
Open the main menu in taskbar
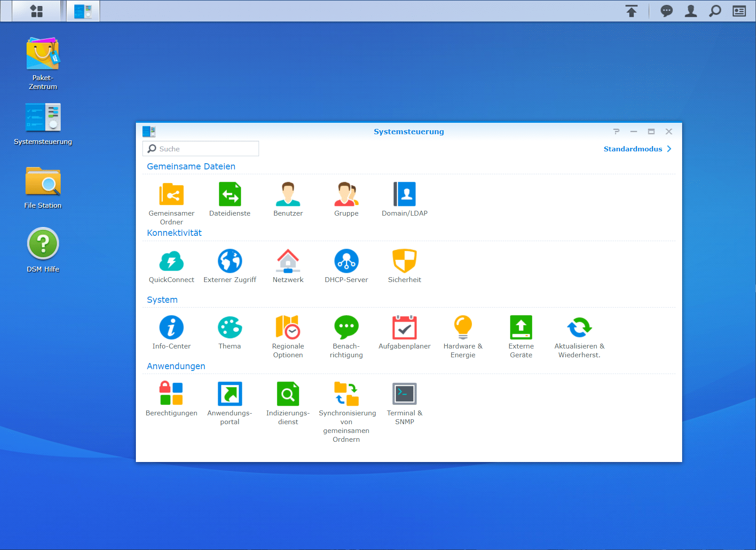point(37,11)
